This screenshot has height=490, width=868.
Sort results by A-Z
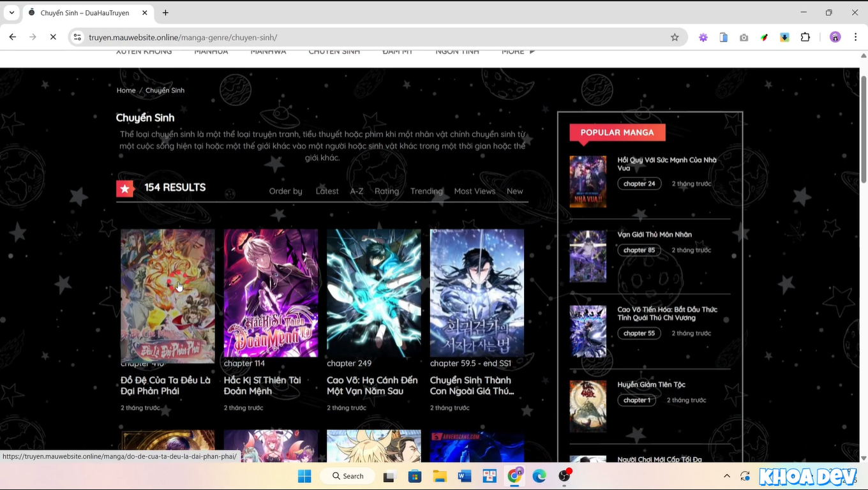coord(357,191)
